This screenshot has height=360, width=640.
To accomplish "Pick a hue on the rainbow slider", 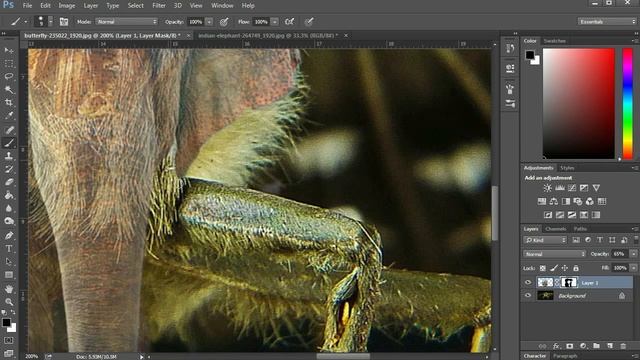I will click(x=628, y=103).
